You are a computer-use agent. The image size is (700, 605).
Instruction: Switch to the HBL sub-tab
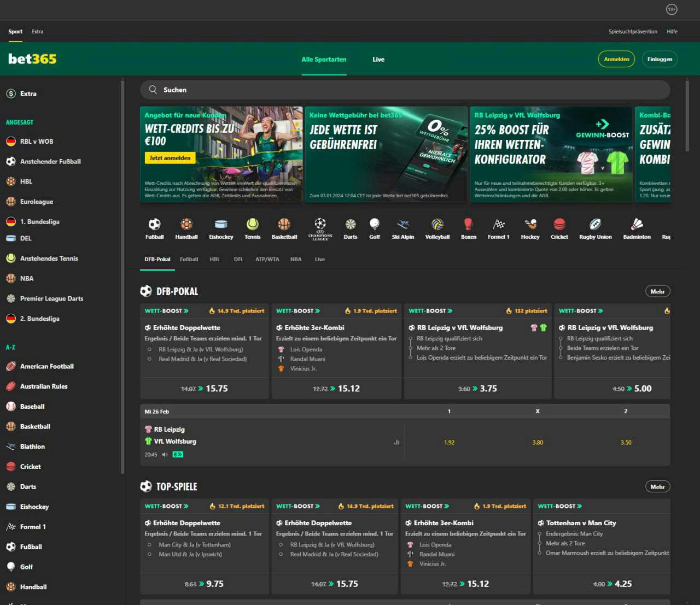(214, 260)
